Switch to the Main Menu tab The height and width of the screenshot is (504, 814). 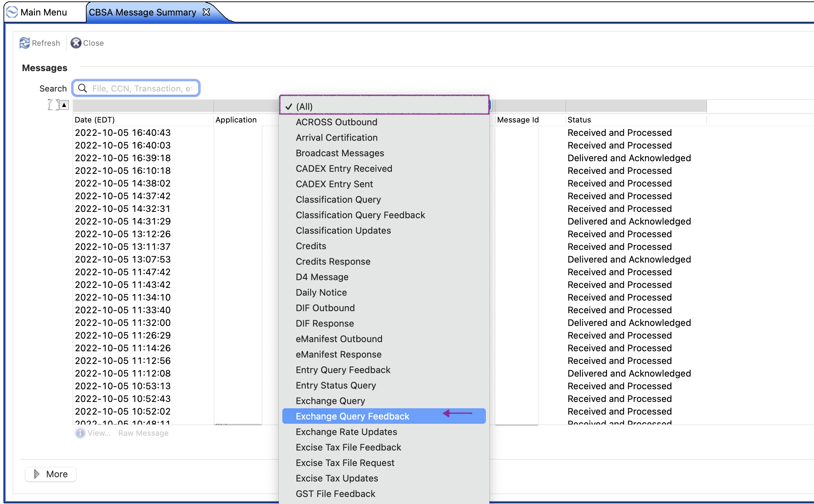pos(44,12)
